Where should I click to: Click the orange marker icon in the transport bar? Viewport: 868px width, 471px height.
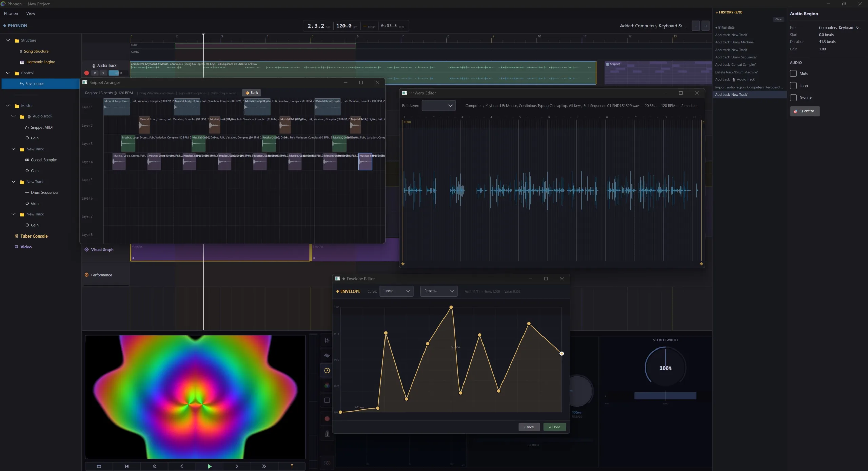tap(292, 466)
